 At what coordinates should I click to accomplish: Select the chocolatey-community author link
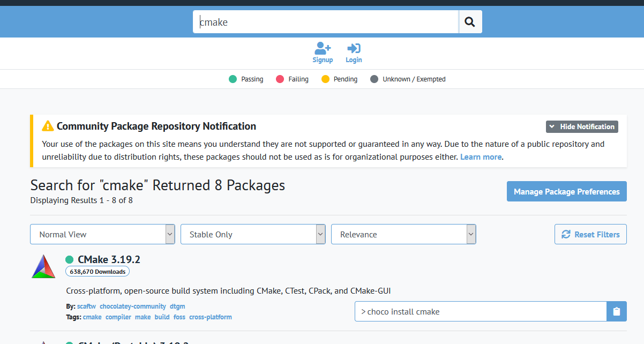(x=133, y=306)
